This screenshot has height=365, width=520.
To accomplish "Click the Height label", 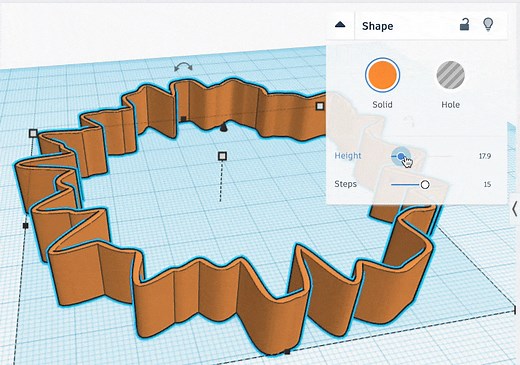I will point(348,156).
